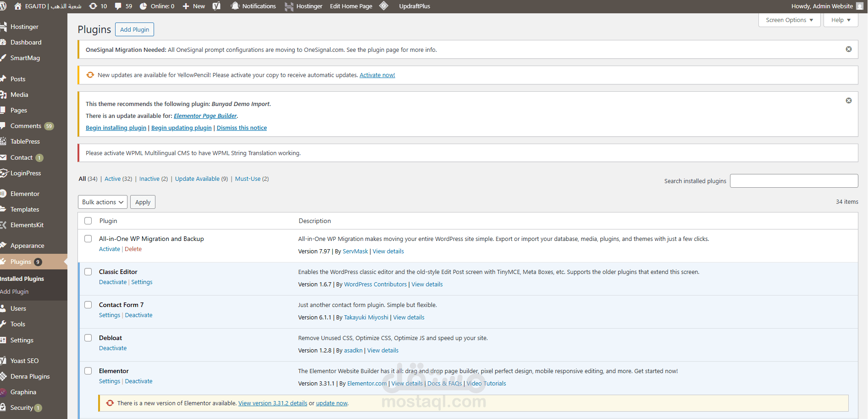The width and height of the screenshot is (868, 419).
Task: Filter plugins by Inactive (2)
Action: (154, 179)
